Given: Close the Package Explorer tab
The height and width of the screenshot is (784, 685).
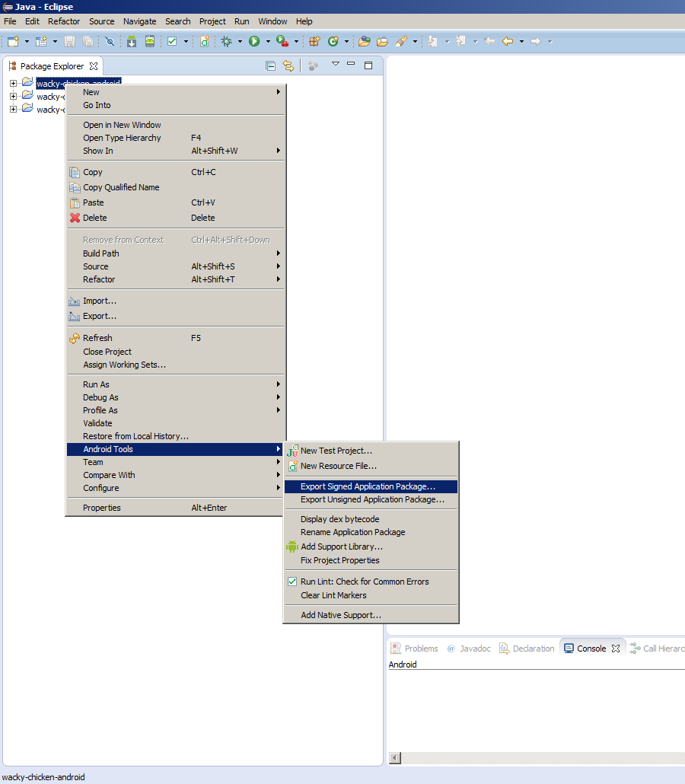Looking at the screenshot, I should tap(94, 66).
